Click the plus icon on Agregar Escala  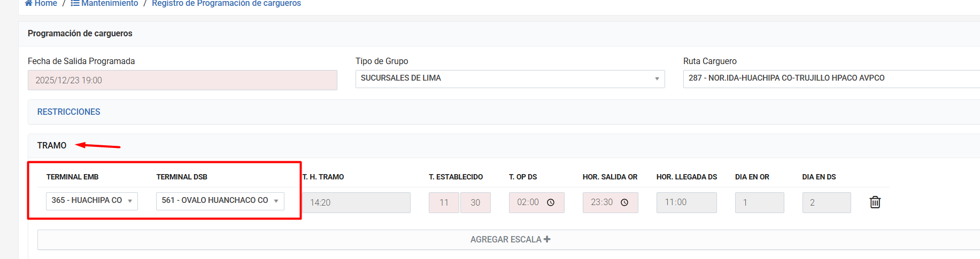click(x=547, y=239)
